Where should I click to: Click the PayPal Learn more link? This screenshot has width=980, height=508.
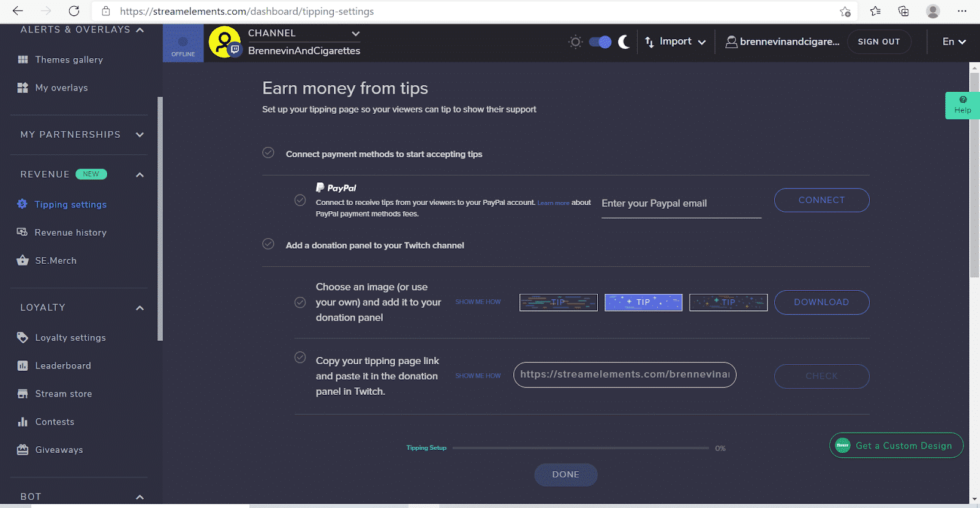click(x=553, y=203)
